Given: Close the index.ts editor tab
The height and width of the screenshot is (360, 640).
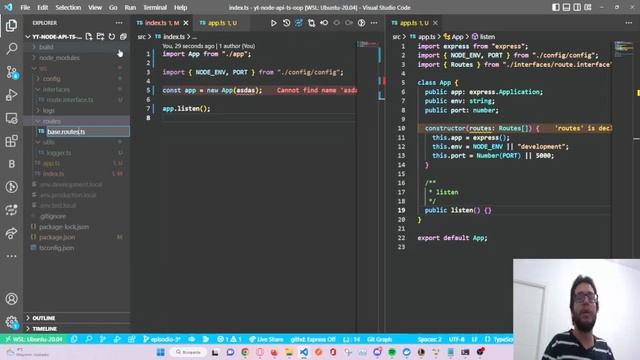Looking at the screenshot, I should coord(186,23).
